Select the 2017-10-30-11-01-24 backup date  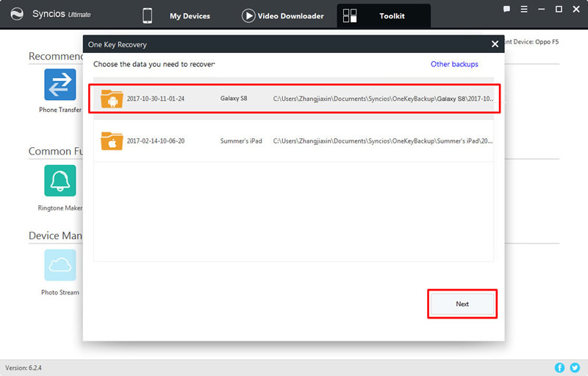pos(156,99)
